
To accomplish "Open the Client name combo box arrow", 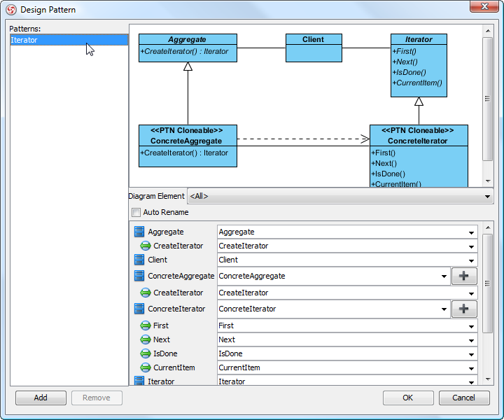I will pyautogui.click(x=471, y=260).
